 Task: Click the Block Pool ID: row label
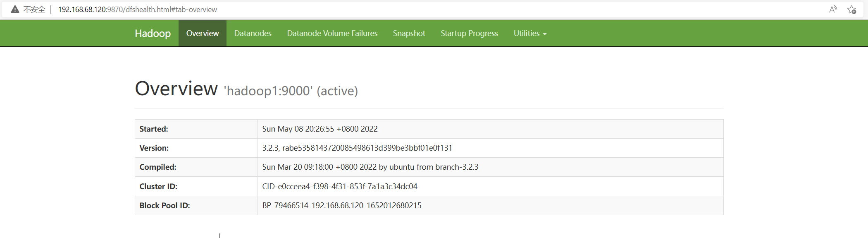165,205
